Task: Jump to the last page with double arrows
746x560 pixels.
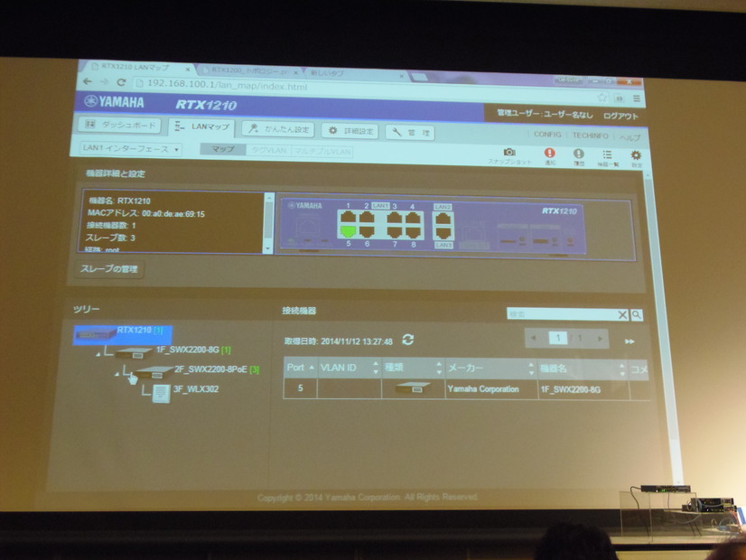Action: (629, 341)
